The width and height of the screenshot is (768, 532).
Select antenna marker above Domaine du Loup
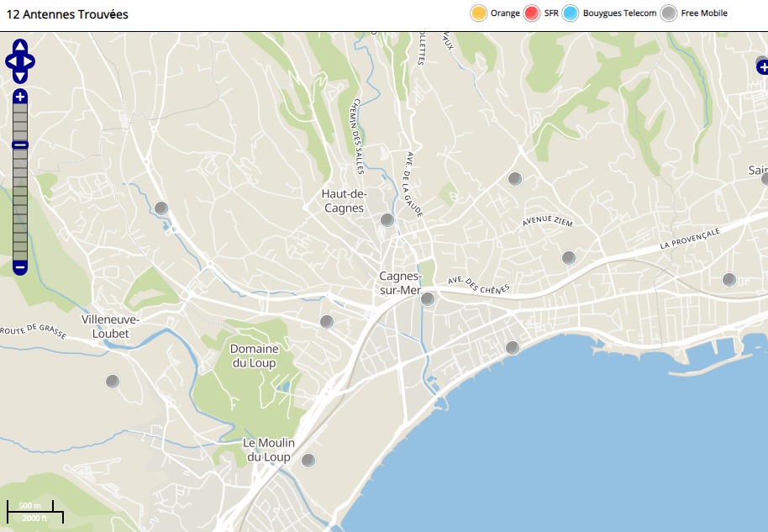pos(327,321)
